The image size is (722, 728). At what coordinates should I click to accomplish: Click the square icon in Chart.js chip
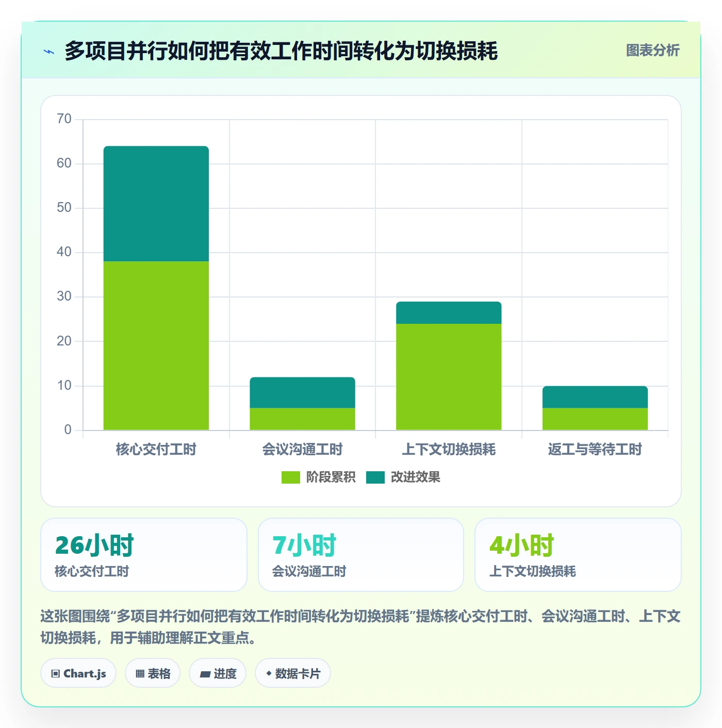click(x=56, y=674)
